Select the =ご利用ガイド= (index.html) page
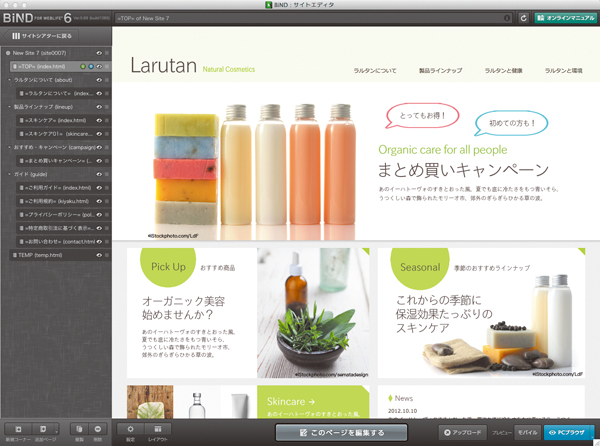The image size is (600, 446). (64, 187)
